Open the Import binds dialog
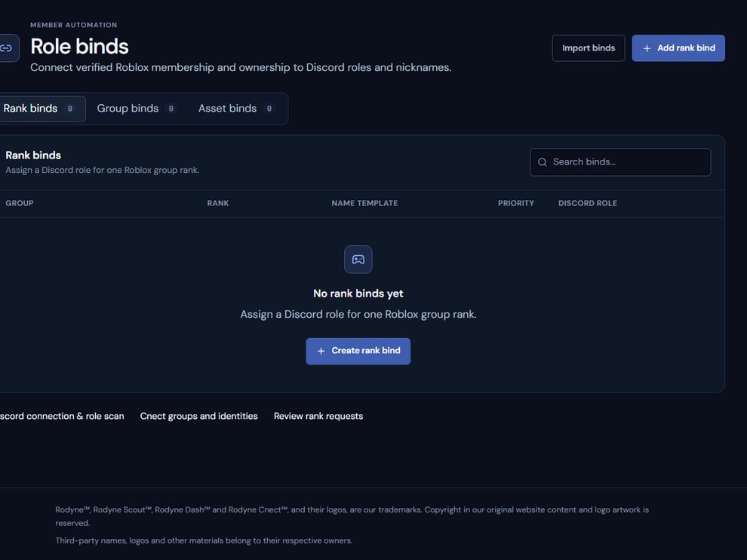The width and height of the screenshot is (747, 560). (x=589, y=48)
